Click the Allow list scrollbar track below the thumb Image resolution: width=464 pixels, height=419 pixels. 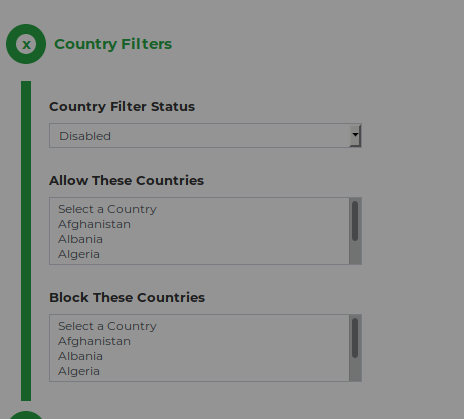[355, 253]
